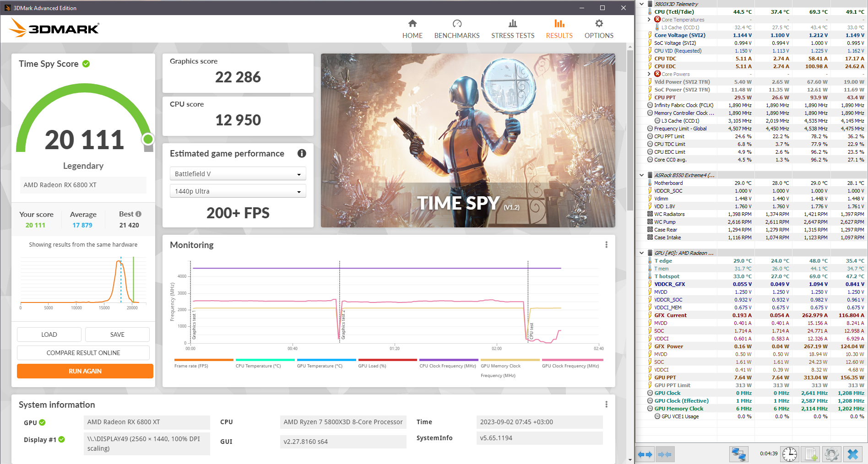The height and width of the screenshot is (464, 868).
Task: Collapse the GPU [#0]: AMD Radeon sensor group
Action: 641,253
